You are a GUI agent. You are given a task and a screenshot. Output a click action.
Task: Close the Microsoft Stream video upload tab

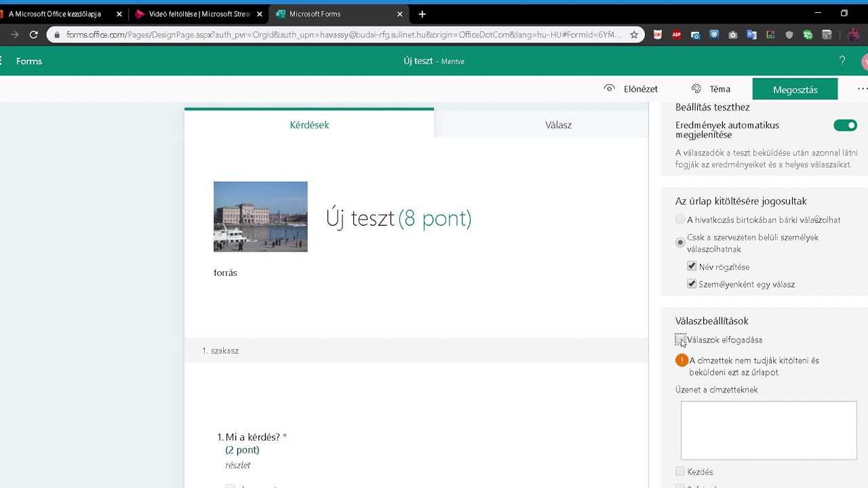[x=259, y=14]
